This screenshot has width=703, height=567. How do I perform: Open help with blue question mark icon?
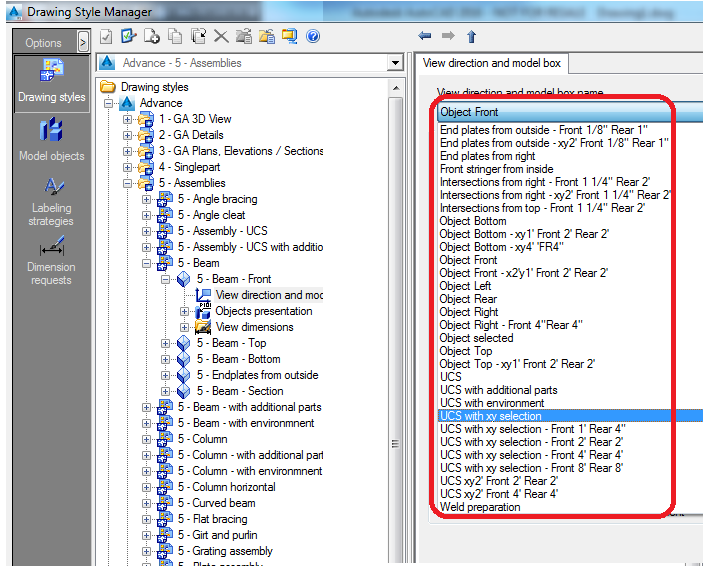[x=313, y=36]
